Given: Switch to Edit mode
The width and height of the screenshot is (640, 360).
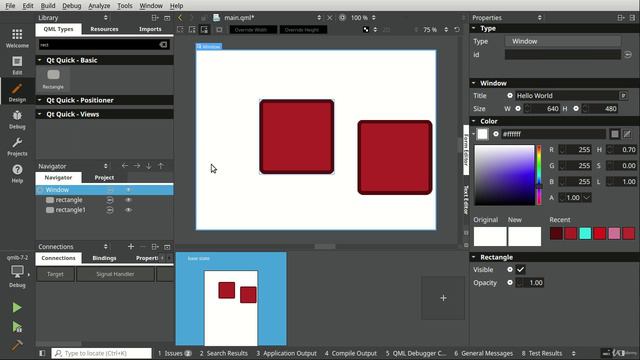Looking at the screenshot, I should coord(17,65).
